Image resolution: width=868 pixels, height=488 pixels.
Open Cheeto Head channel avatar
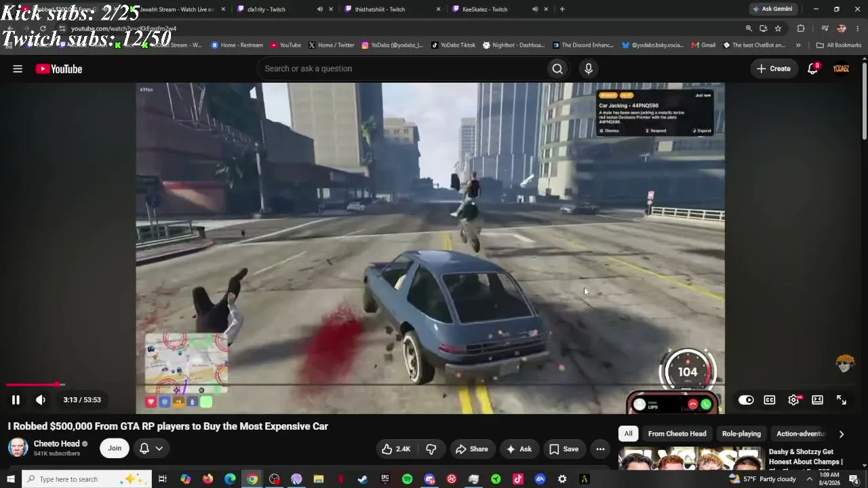(18, 448)
